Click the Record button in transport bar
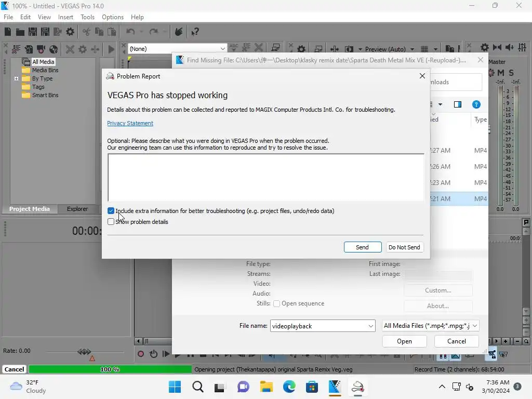The image size is (532, 399). coord(141,354)
